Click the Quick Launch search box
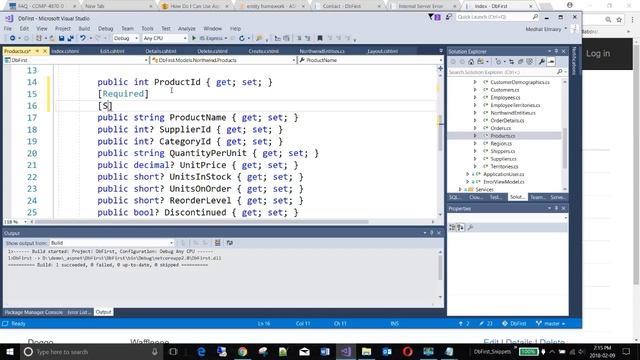Screen dimensions: 640x360 tap(498, 17)
